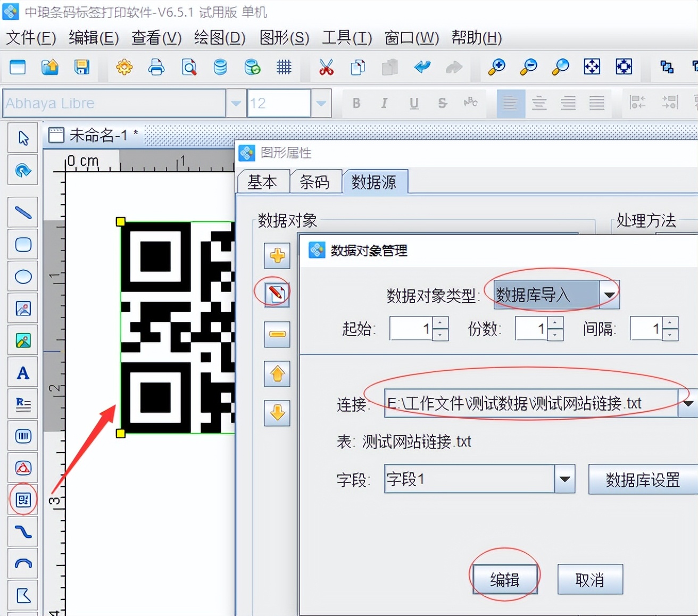Click the 数据库设置 button
The height and width of the screenshot is (616, 698).
click(643, 479)
